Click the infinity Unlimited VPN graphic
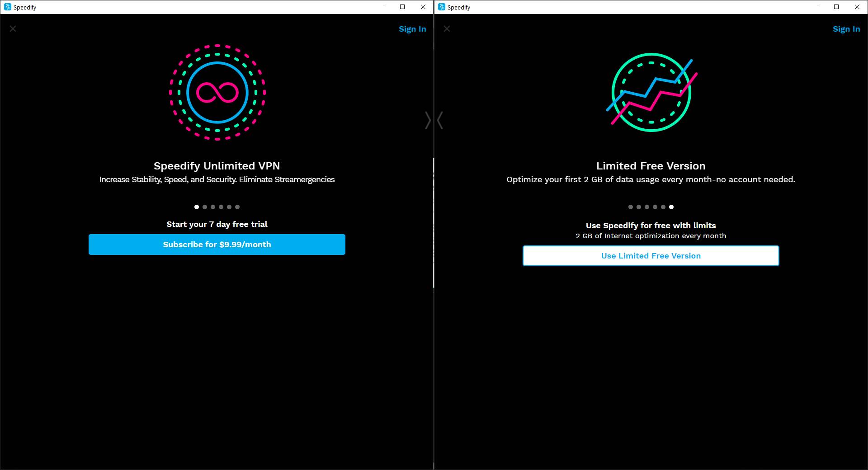868x470 pixels. [217, 93]
